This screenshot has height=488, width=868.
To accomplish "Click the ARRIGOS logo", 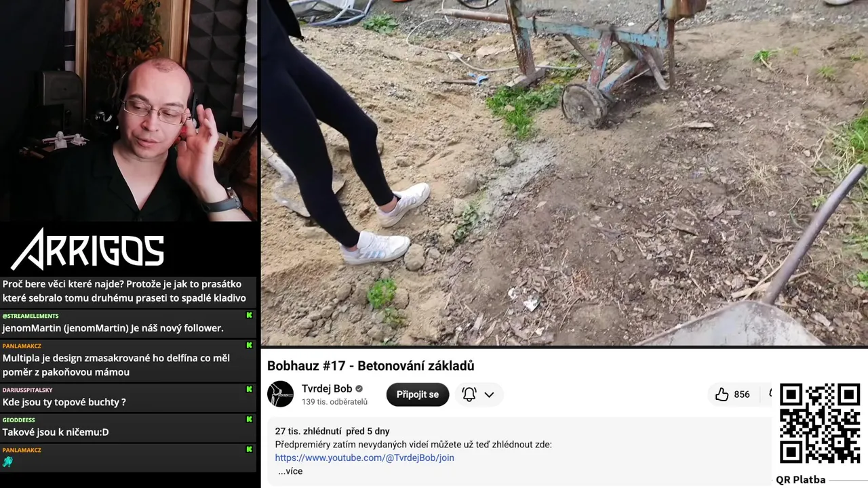I will coord(87,249).
